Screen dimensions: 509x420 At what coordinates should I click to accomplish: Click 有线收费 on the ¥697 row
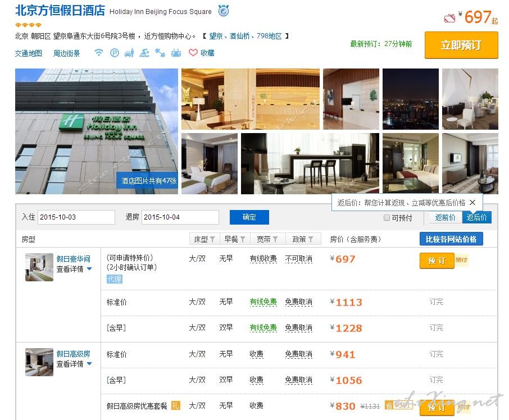click(x=263, y=259)
